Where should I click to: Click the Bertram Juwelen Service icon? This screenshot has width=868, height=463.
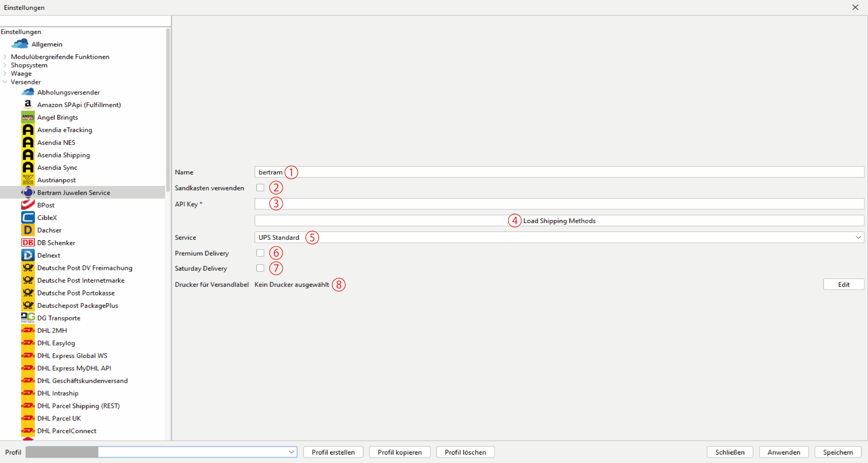click(28, 193)
